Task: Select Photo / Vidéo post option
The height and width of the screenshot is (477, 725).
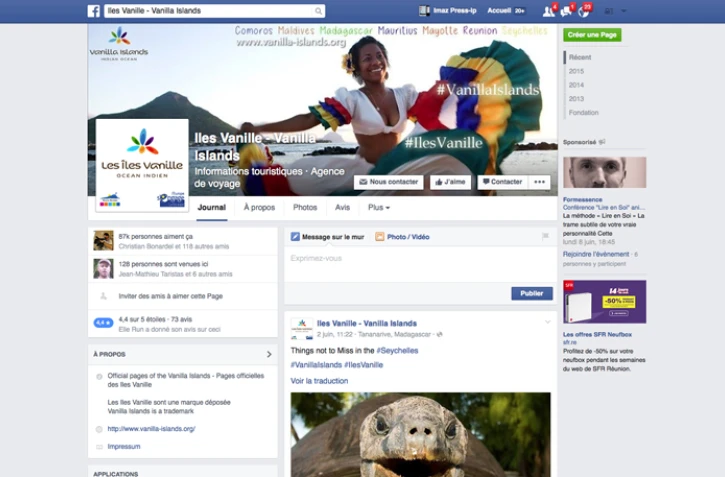Action: pyautogui.click(x=402, y=237)
